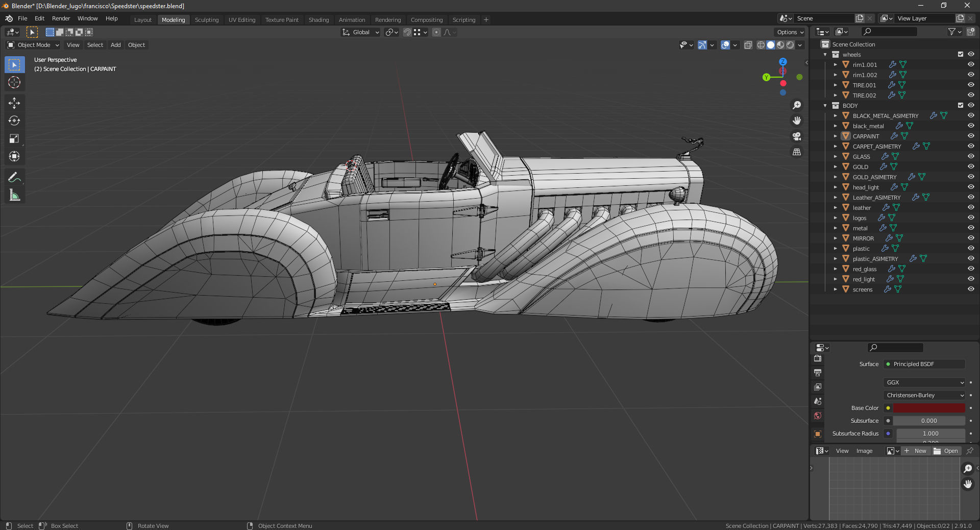
Task: Toggle X-ray display
Action: click(748, 45)
